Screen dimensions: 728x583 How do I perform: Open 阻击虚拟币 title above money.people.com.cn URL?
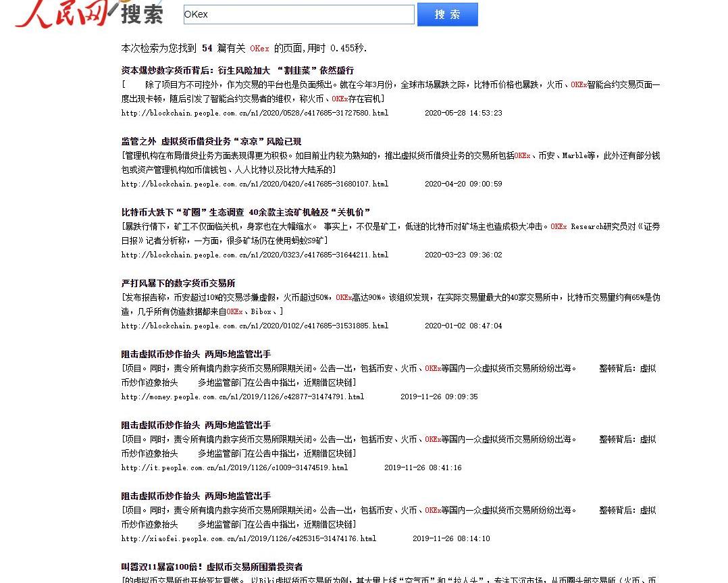[x=196, y=354]
